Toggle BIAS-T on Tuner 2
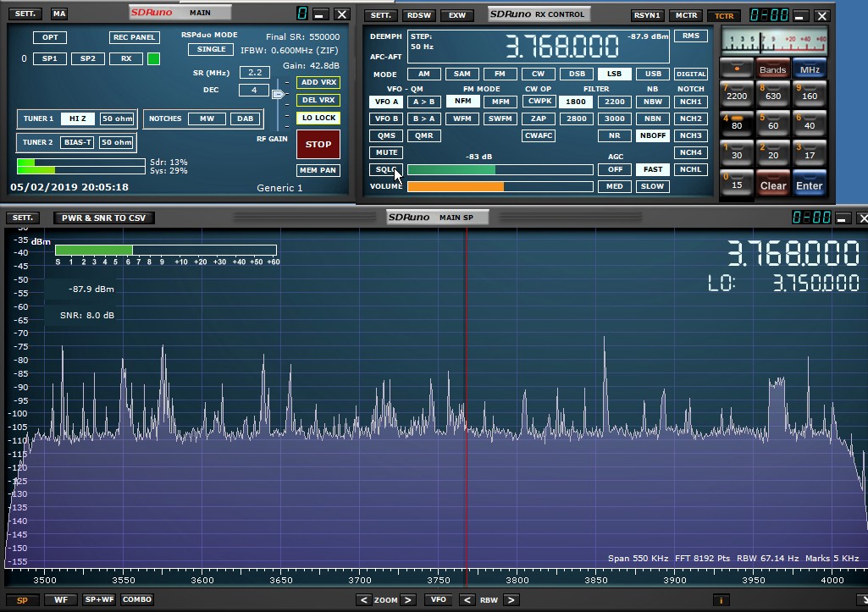This screenshot has width=868, height=612. pyautogui.click(x=78, y=142)
